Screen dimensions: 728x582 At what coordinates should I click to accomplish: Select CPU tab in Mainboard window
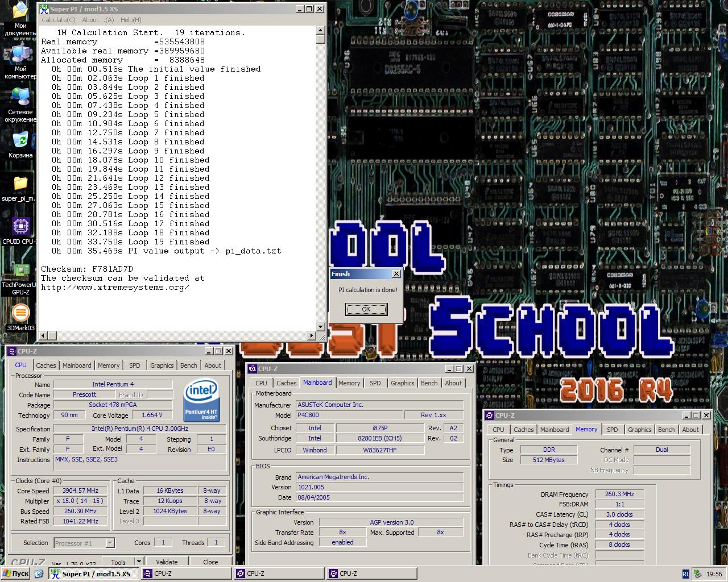(x=262, y=383)
